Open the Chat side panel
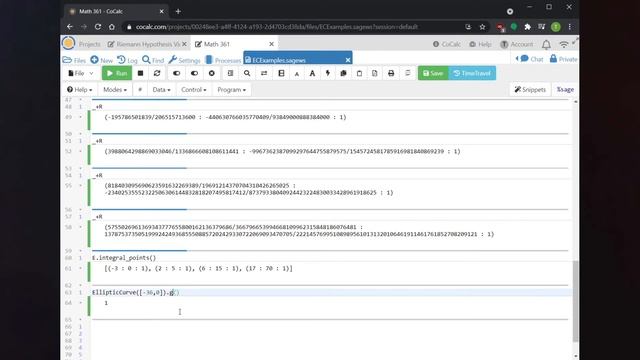The height and width of the screenshot is (360, 640). point(530,59)
